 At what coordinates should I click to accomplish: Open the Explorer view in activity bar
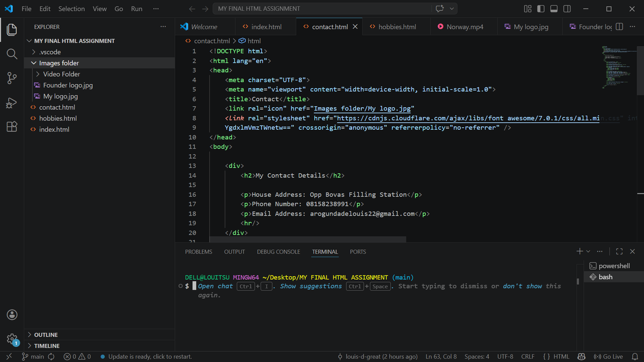[x=12, y=29]
